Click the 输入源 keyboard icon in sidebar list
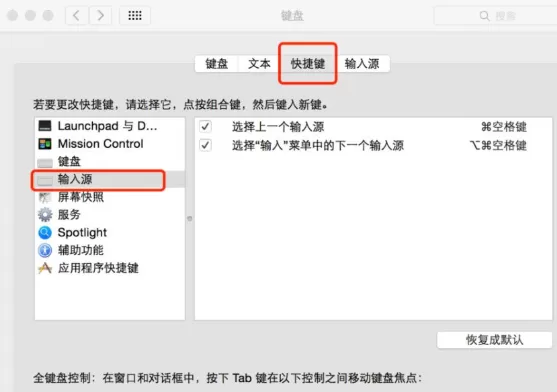557x392 pixels. [45, 180]
